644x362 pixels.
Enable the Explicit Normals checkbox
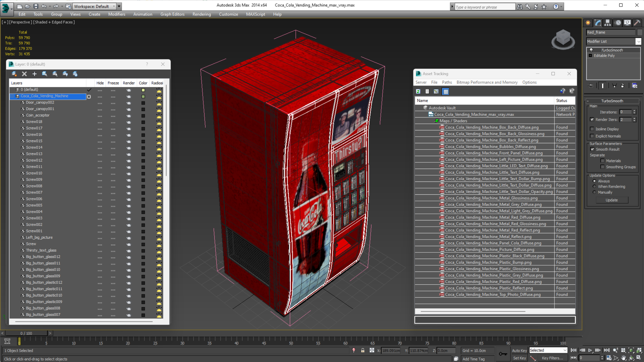(592, 136)
